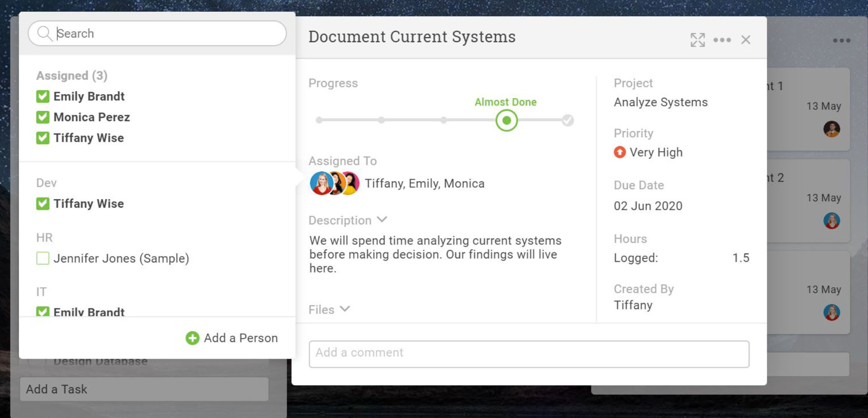Click the assigned people avatar group
This screenshot has width=868, height=418.
335,183
